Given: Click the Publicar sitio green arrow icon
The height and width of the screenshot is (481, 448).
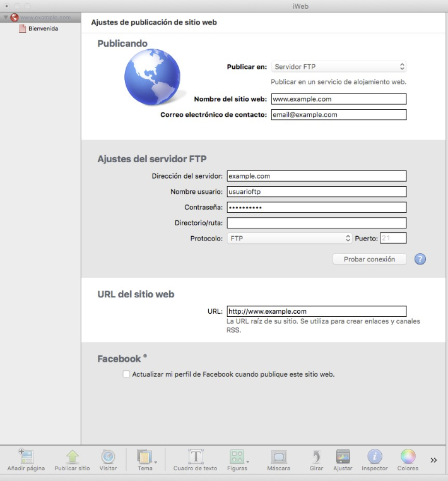Looking at the screenshot, I should point(72,456).
